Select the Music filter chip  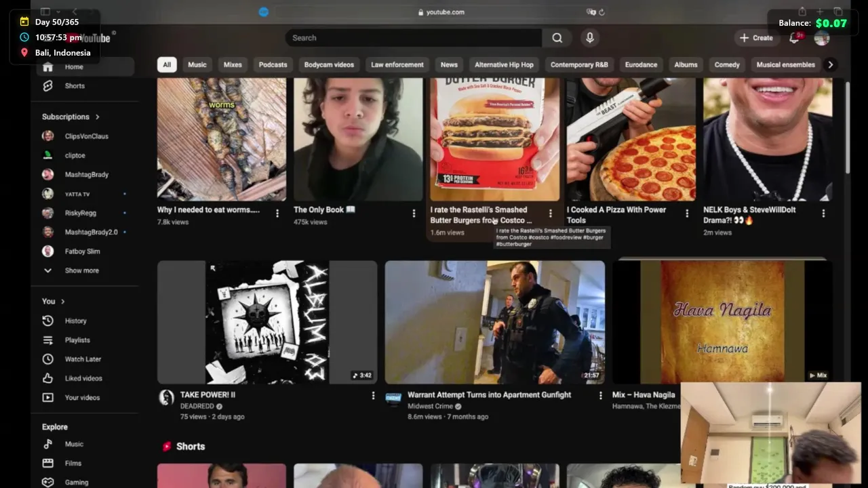pyautogui.click(x=197, y=64)
